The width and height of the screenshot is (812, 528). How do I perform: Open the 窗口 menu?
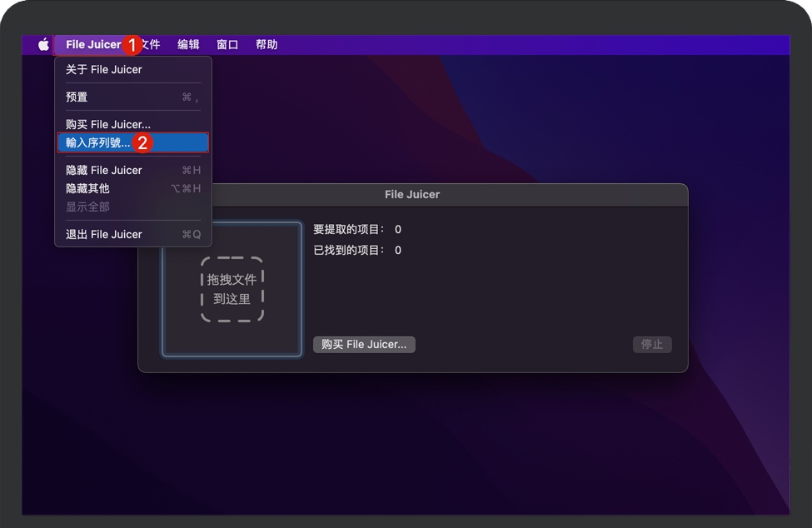pyautogui.click(x=227, y=44)
